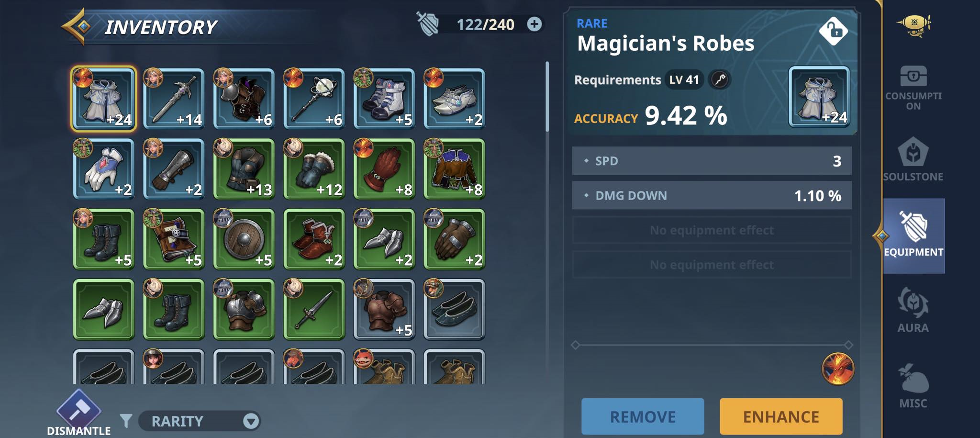This screenshot has height=438, width=980.
Task: Click the equipped hero portrait in details panel
Action: point(837,369)
